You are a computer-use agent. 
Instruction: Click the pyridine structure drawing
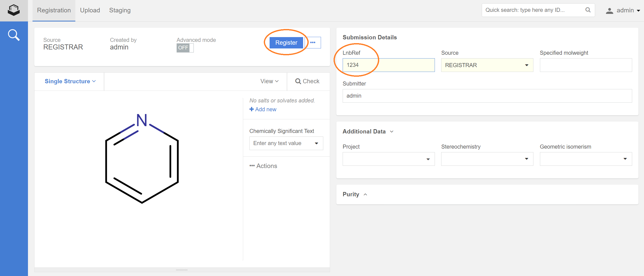(x=142, y=158)
